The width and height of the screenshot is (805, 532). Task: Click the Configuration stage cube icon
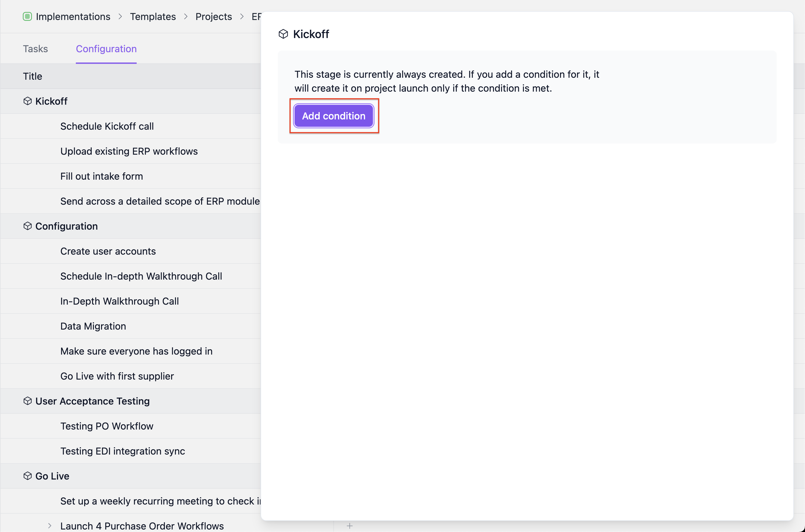(x=27, y=226)
